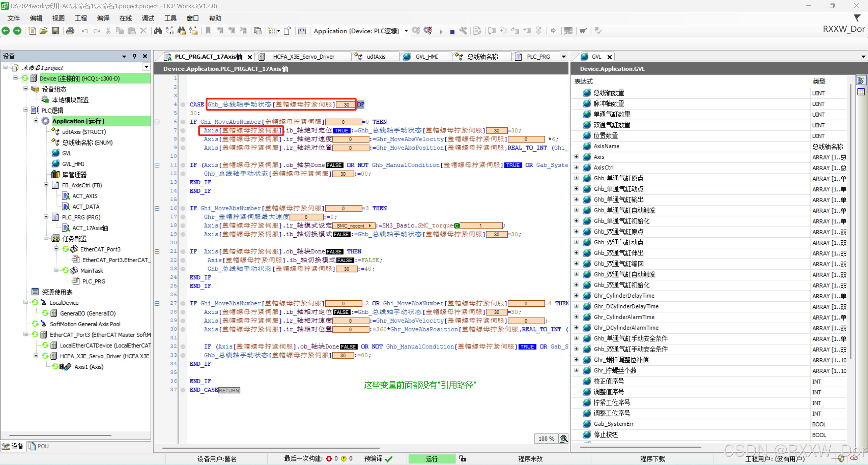This screenshot has width=868, height=465.
Task: Click the Print icon
Action: [x=70, y=31]
